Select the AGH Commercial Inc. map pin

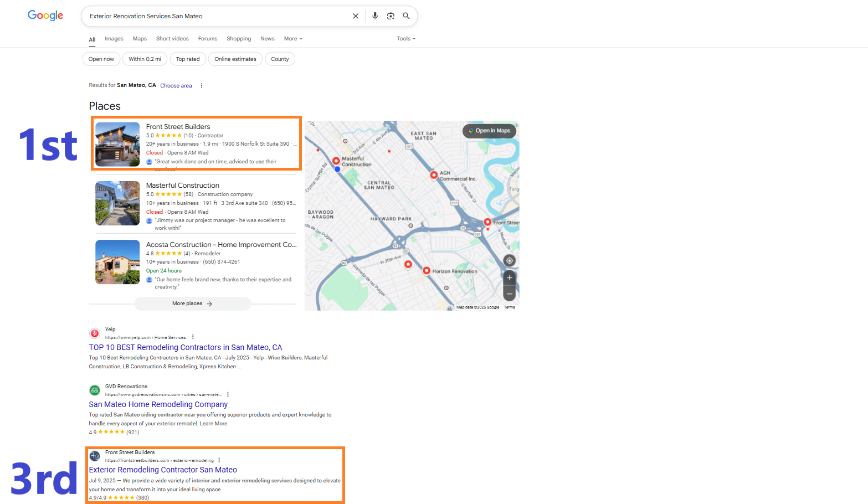coord(434,174)
